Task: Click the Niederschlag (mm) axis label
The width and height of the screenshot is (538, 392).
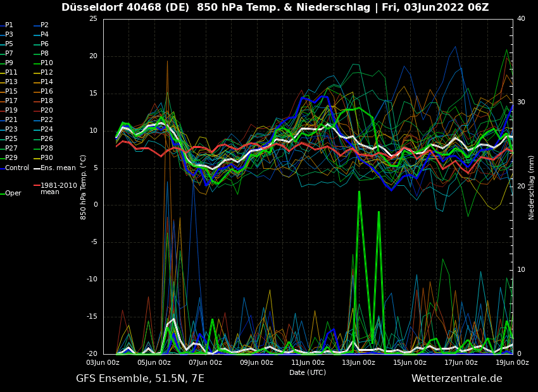Action: click(x=532, y=187)
